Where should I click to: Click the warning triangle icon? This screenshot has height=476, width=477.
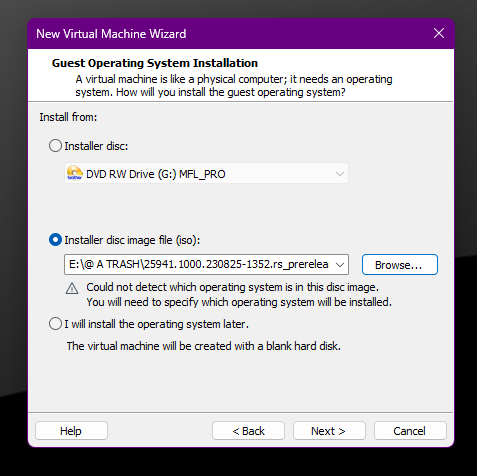point(72,288)
